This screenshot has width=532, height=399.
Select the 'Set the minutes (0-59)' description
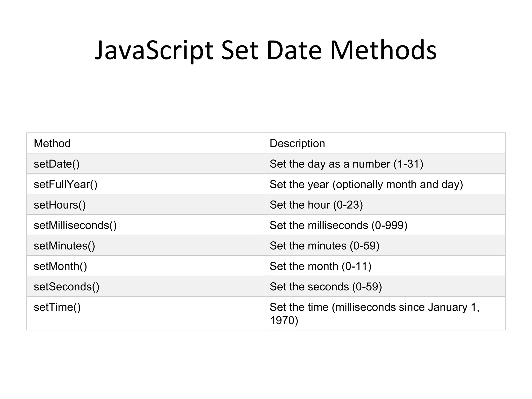pos(324,246)
